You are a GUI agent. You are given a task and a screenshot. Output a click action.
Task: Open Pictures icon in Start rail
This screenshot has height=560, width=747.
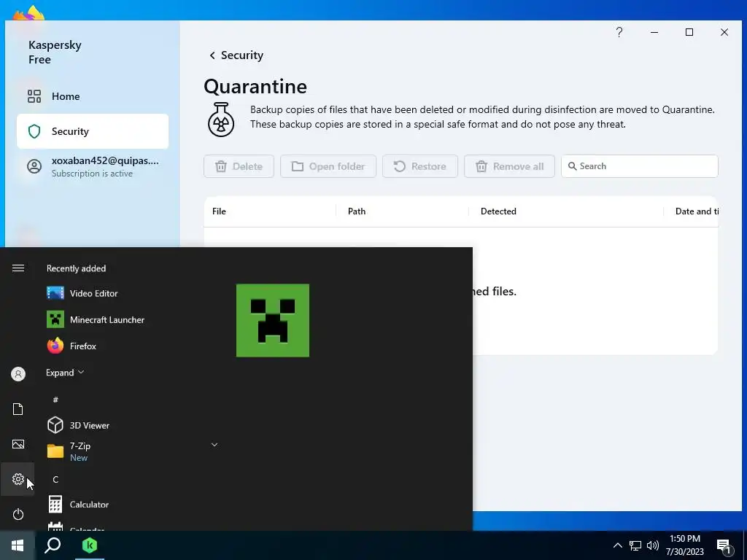coord(18,444)
